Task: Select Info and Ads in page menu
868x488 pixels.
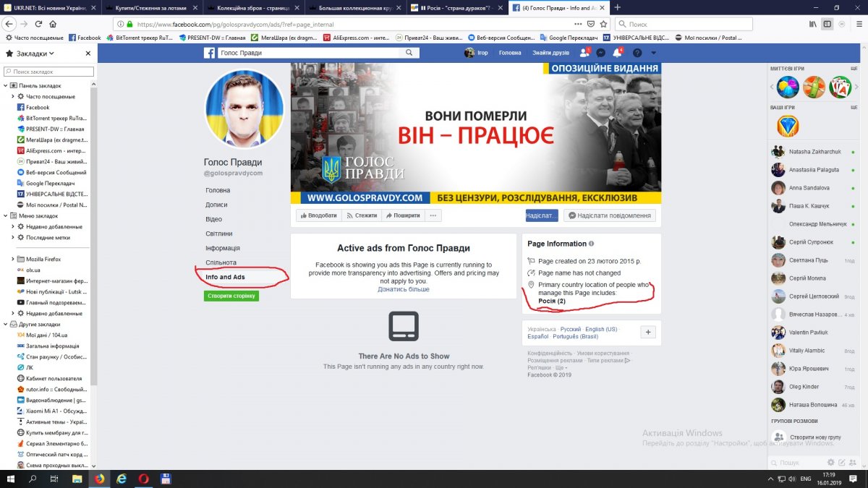Action: (x=225, y=277)
